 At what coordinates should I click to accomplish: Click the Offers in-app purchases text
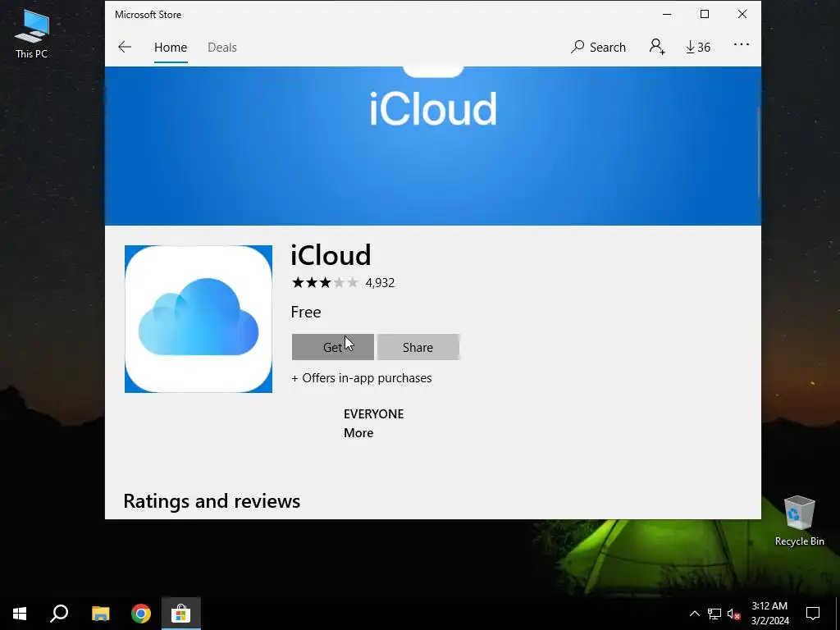(362, 377)
